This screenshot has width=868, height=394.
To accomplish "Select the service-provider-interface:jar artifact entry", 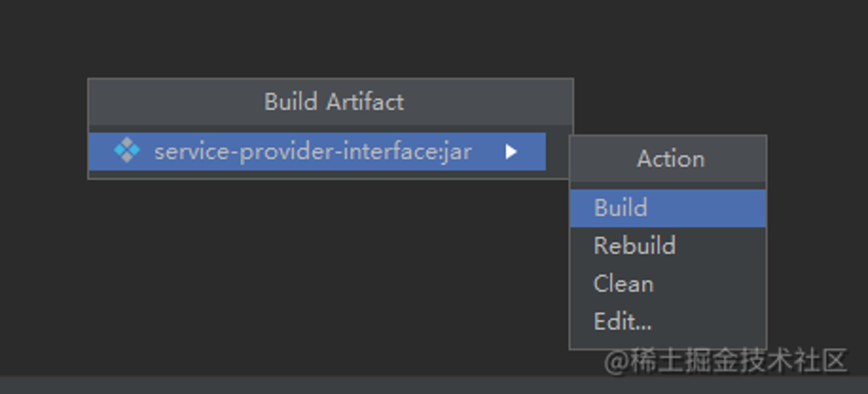I will pyautogui.click(x=317, y=151).
